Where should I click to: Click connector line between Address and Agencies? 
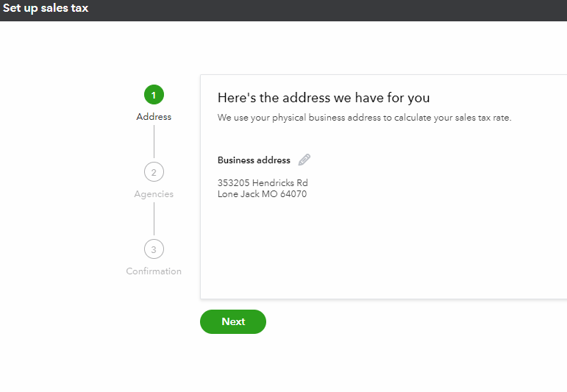pyautogui.click(x=154, y=142)
